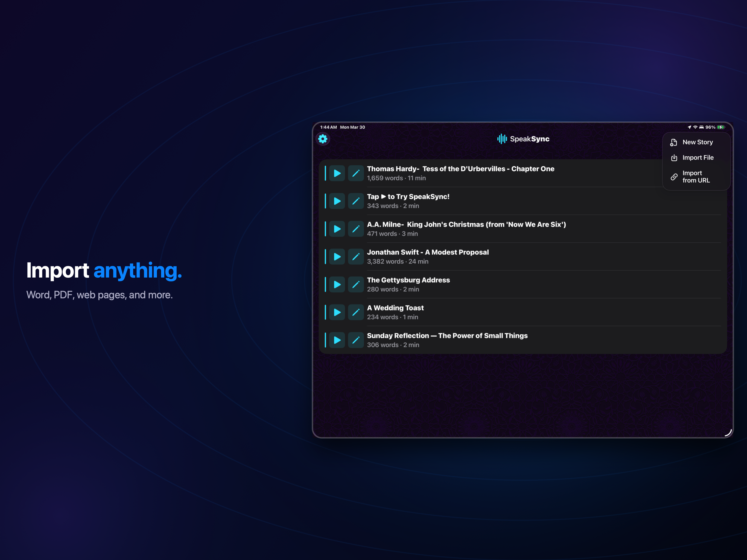
Task: Play the Thomas Hardy Tess story
Action: coord(337,173)
